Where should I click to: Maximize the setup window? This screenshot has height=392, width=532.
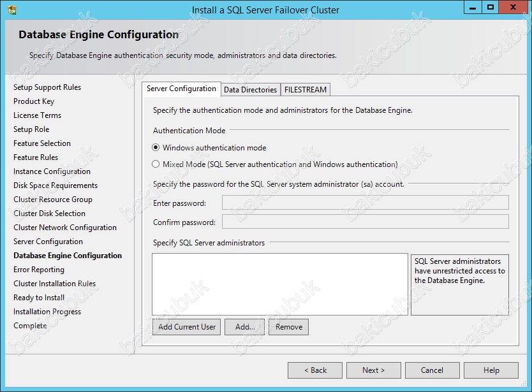pos(491,7)
